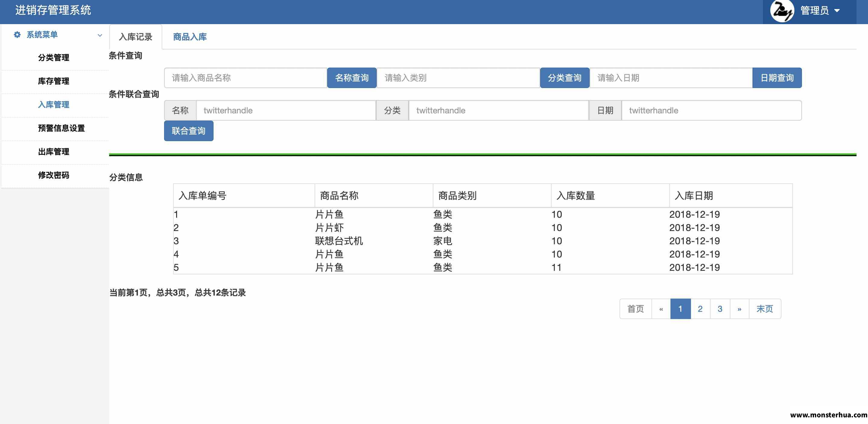This screenshot has width=868, height=424.
Task: Collapse the 系统菜单 chevron
Action: click(x=100, y=35)
